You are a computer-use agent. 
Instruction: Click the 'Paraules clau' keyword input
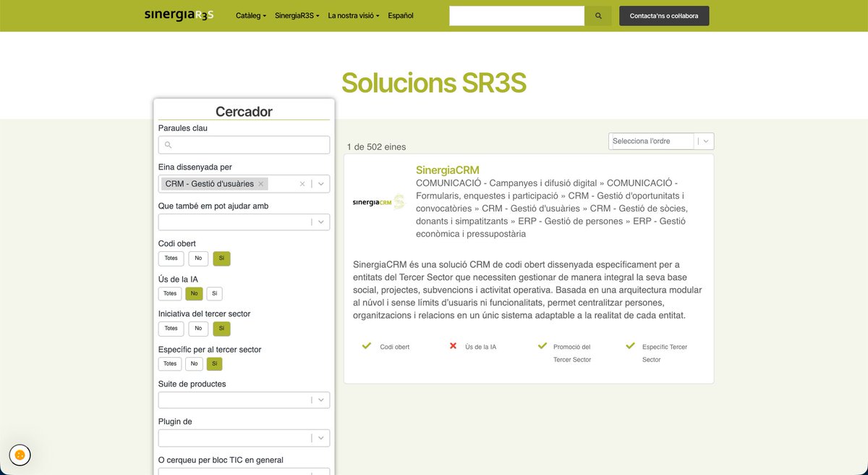[244, 145]
